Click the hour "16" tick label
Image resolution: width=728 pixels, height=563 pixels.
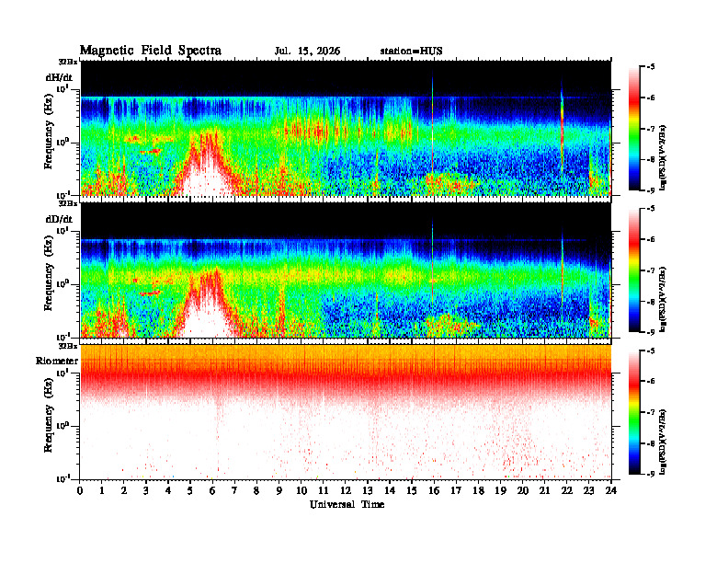(434, 490)
